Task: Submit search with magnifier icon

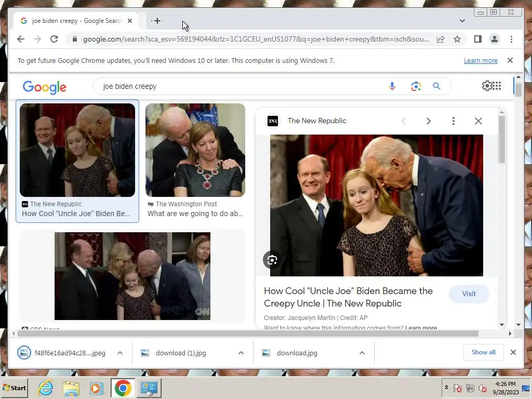Action: (436, 86)
